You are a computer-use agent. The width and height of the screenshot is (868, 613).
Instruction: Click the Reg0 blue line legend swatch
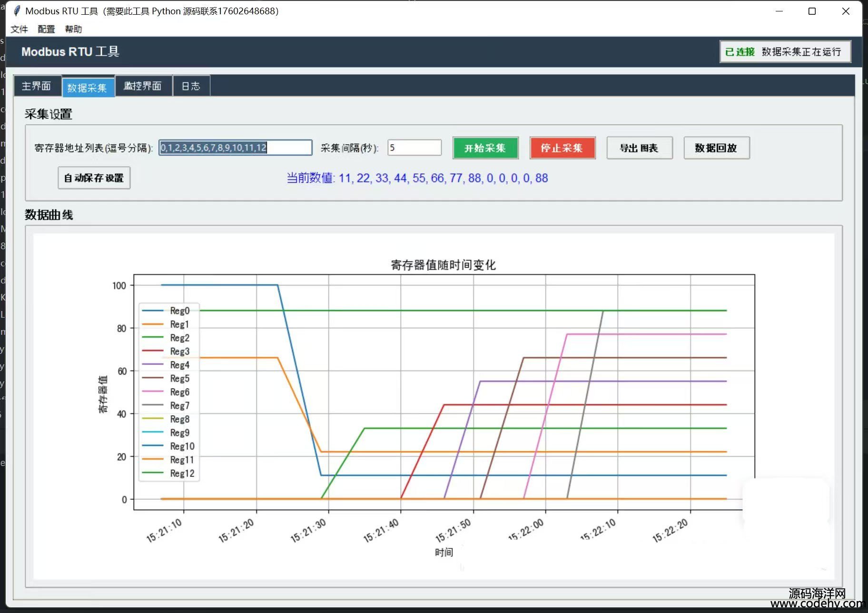click(153, 311)
